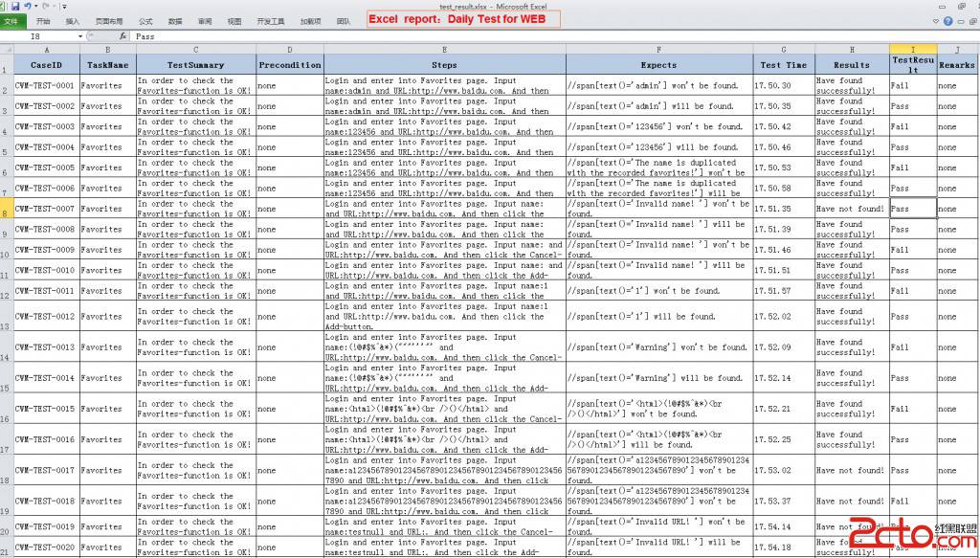The height and width of the screenshot is (558, 980).
Task: Switch to the 加载项 (Add-ins) tab
Action: [311, 21]
